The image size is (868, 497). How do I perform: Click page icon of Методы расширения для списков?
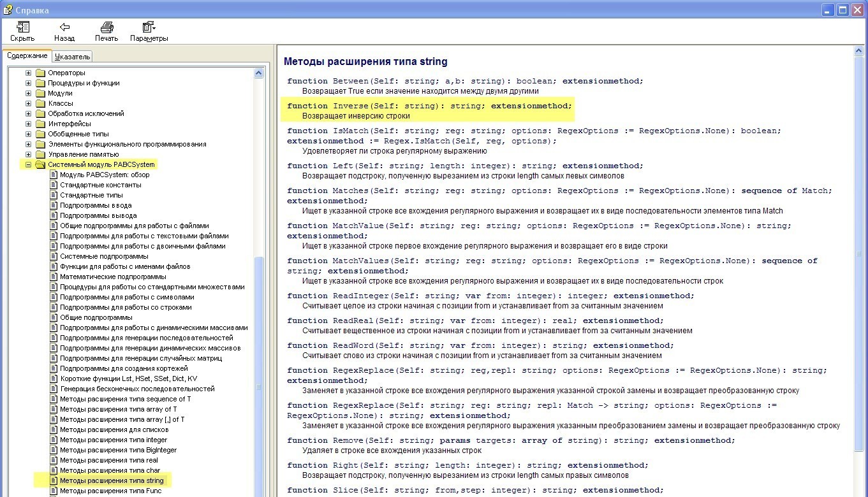click(54, 429)
